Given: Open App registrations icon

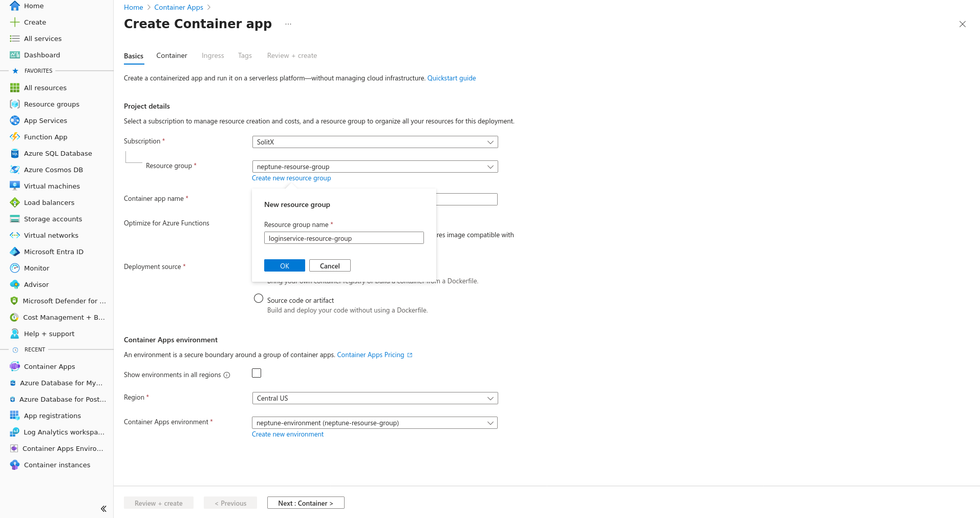Looking at the screenshot, I should (15, 416).
